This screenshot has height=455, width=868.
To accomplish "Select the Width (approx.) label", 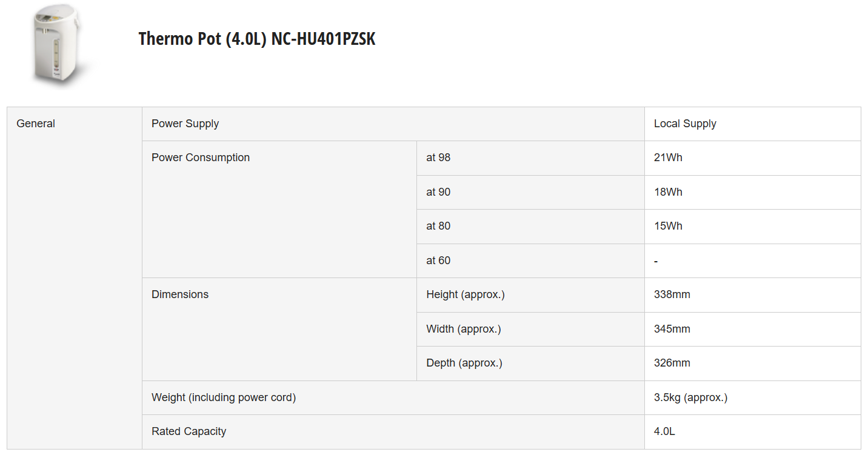I will 464,329.
